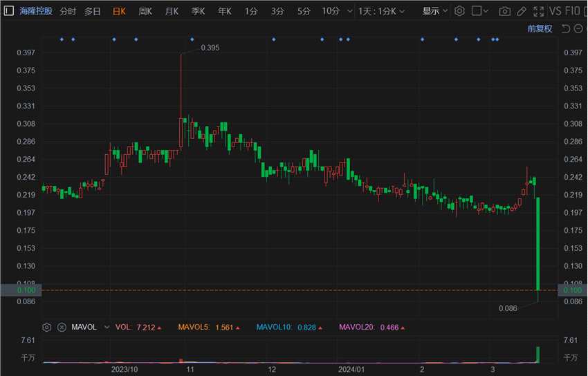Zoom out chart with minus circle icon

pos(578,28)
